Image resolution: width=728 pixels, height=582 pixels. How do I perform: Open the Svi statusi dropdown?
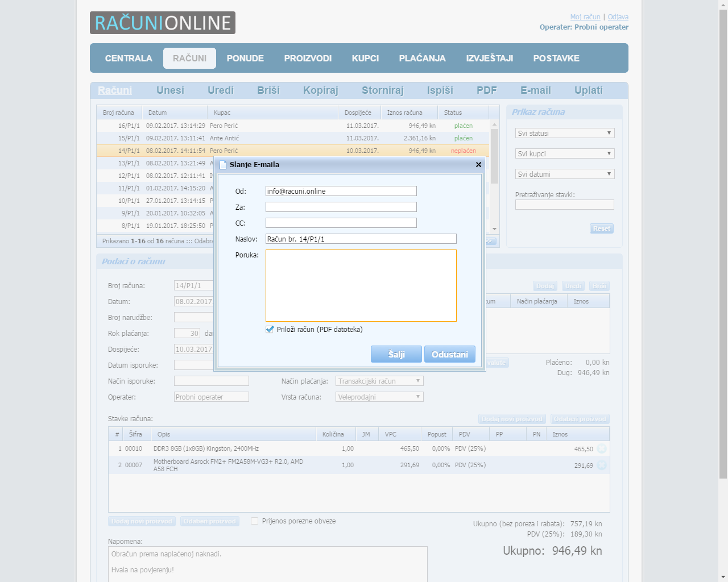[x=564, y=133]
